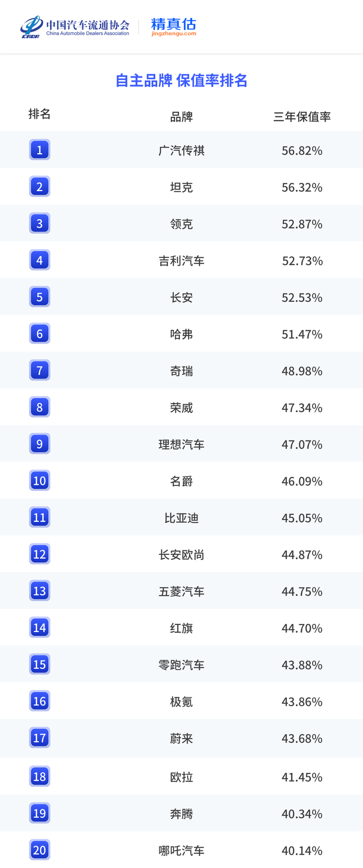Open the jingzhengu.com link
This screenshot has height=868, width=363.
tap(173, 34)
